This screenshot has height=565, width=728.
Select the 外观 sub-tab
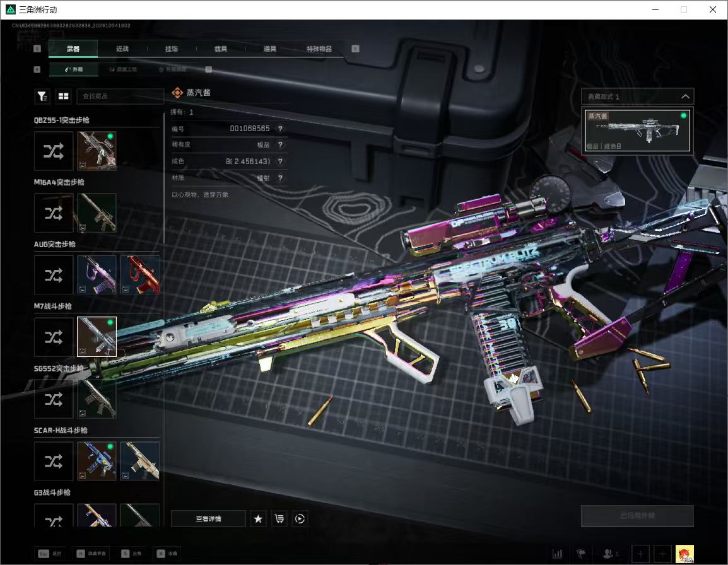click(73, 69)
